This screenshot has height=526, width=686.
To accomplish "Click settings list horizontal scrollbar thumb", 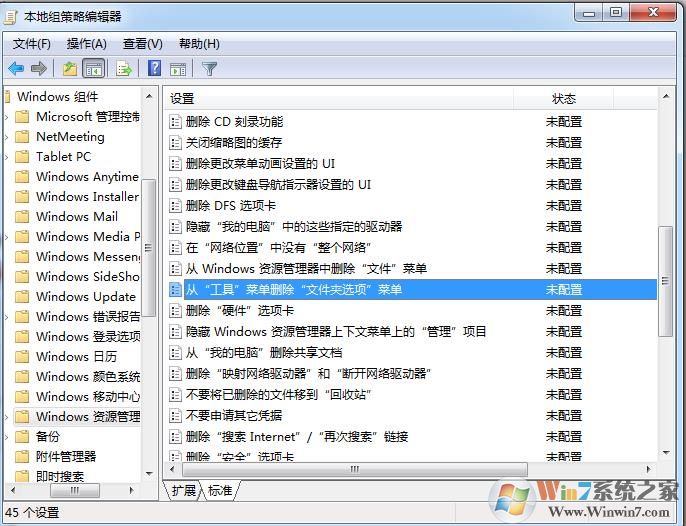I will point(355,470).
